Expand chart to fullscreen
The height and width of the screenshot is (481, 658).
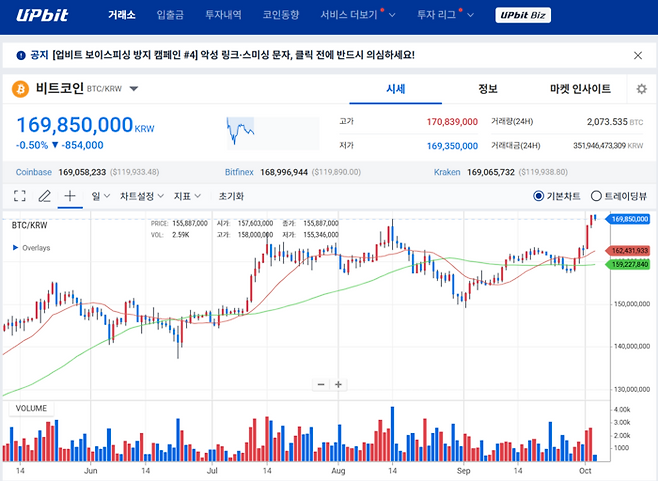(x=20, y=196)
